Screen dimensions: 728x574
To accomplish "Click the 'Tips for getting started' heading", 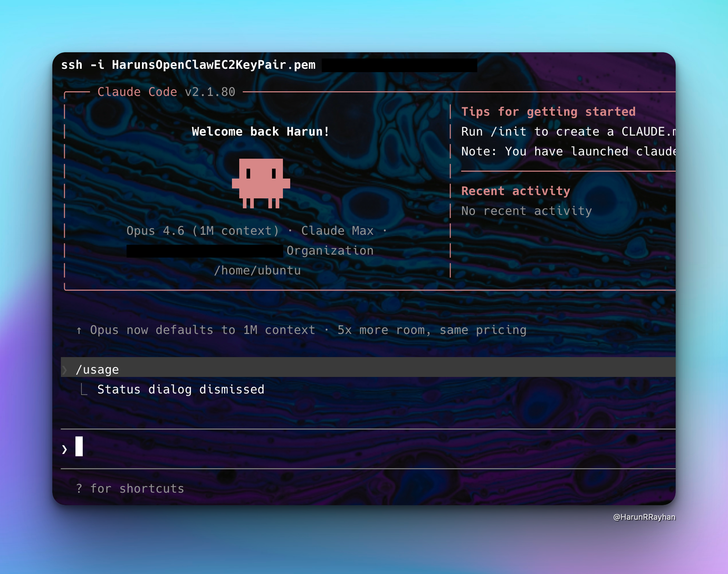I will 549,112.
